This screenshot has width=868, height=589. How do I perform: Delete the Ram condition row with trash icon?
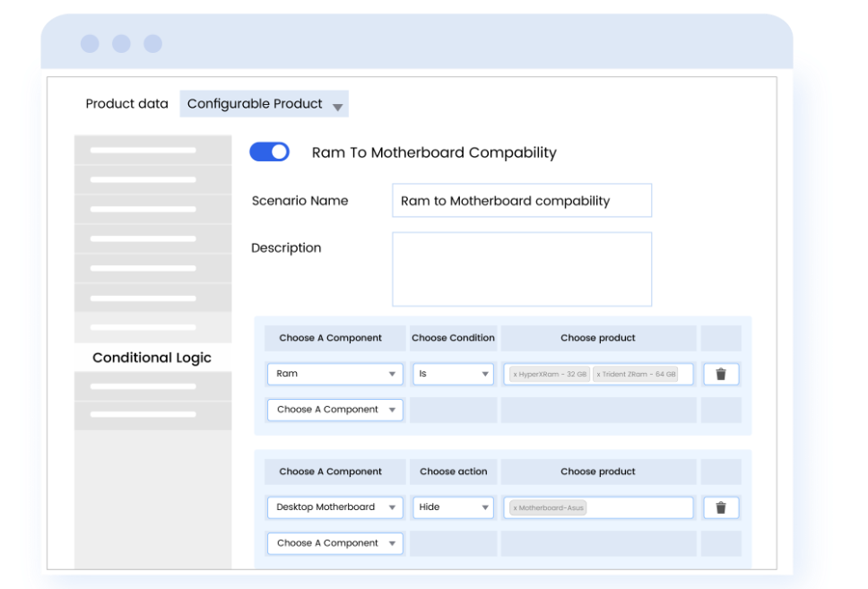pos(720,374)
